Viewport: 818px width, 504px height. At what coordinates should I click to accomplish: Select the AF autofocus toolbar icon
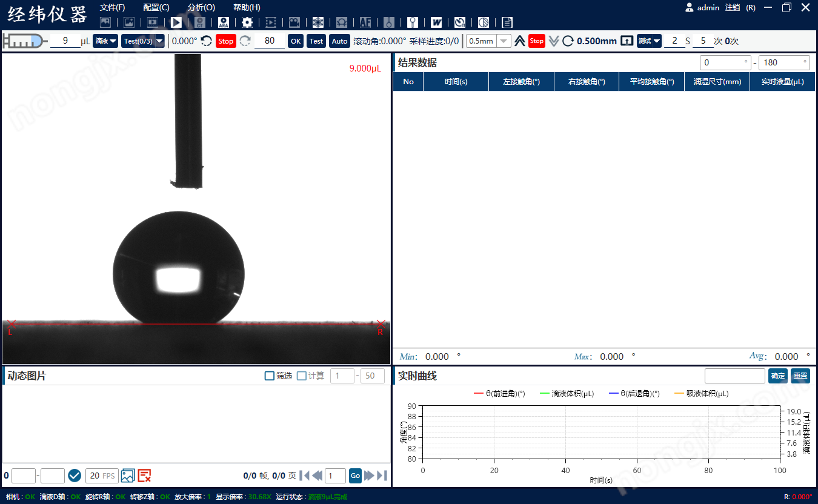click(x=365, y=22)
